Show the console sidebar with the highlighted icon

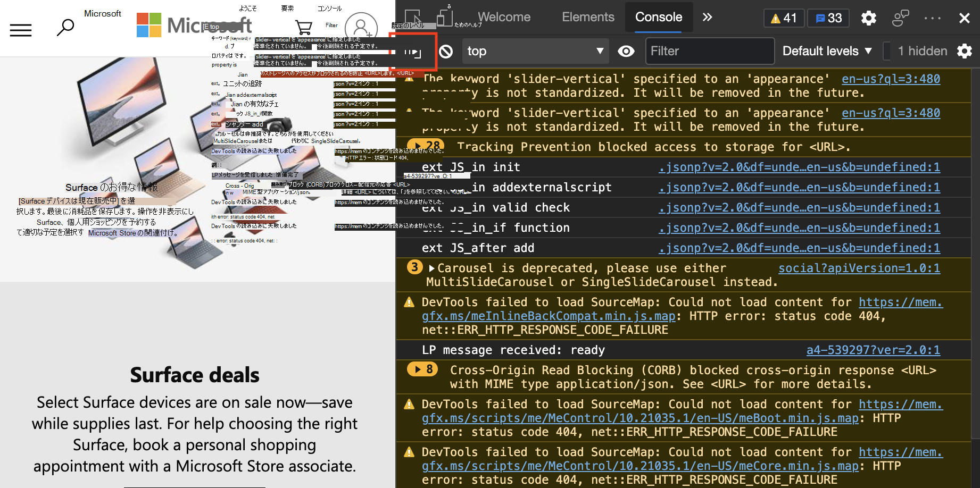[x=413, y=52]
